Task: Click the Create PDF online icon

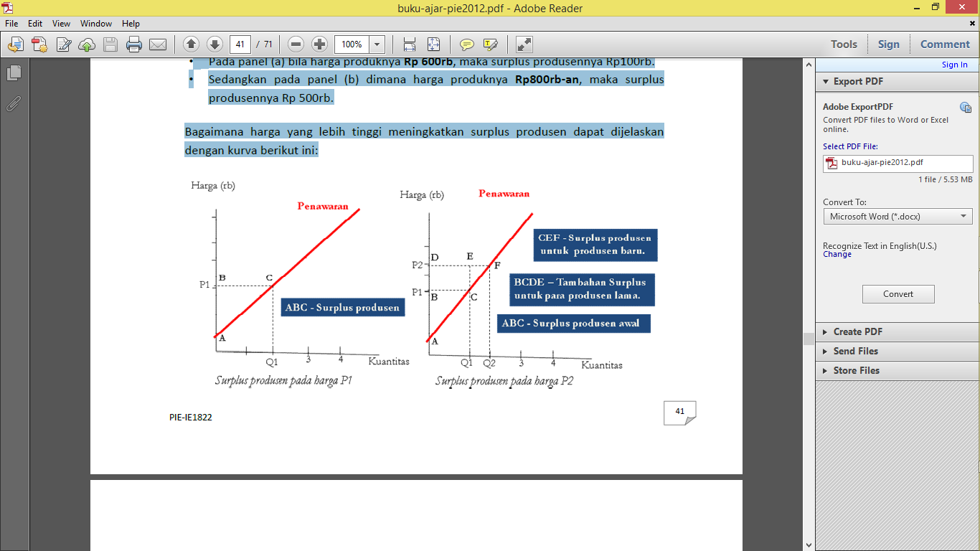Action: (x=39, y=44)
